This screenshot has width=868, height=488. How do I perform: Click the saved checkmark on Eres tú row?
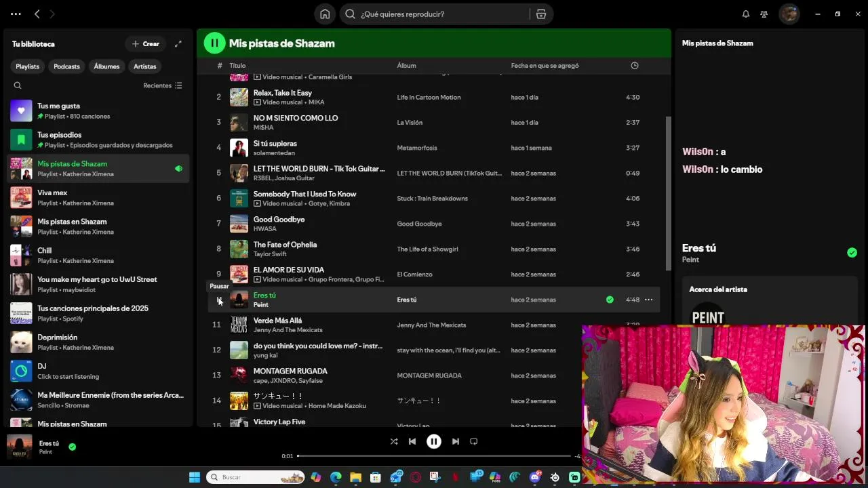pos(610,300)
